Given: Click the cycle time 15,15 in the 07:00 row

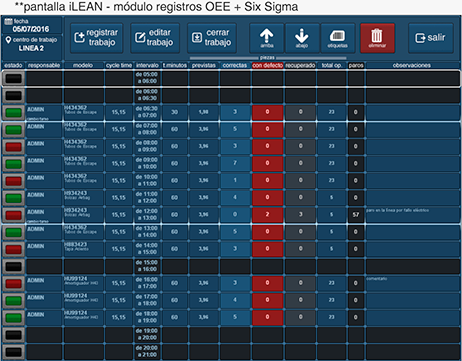Looking at the screenshot, I should pos(119,129).
